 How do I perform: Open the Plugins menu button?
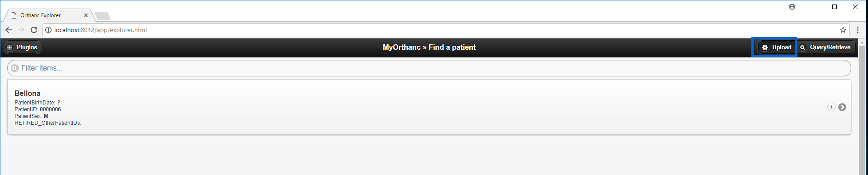click(23, 47)
